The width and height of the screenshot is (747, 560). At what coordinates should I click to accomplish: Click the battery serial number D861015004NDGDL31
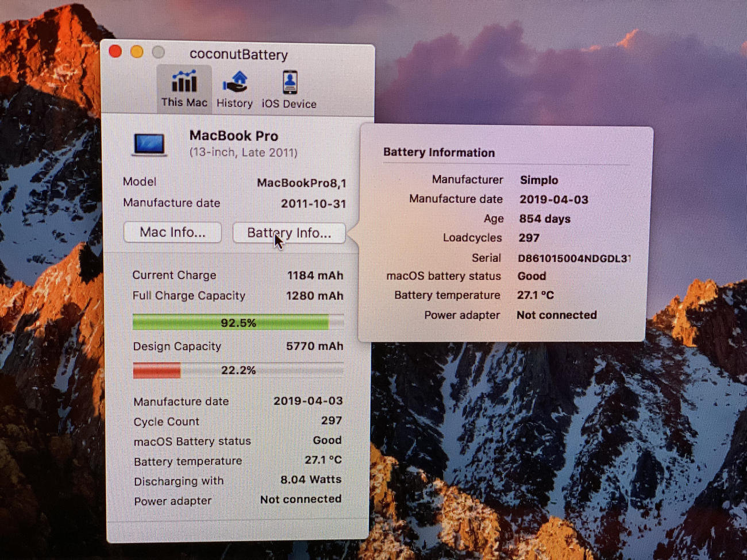[574, 258]
